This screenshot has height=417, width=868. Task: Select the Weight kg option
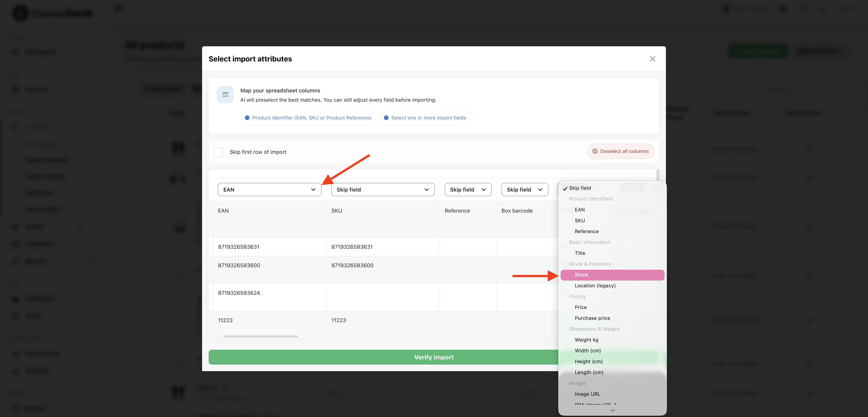[612, 340]
